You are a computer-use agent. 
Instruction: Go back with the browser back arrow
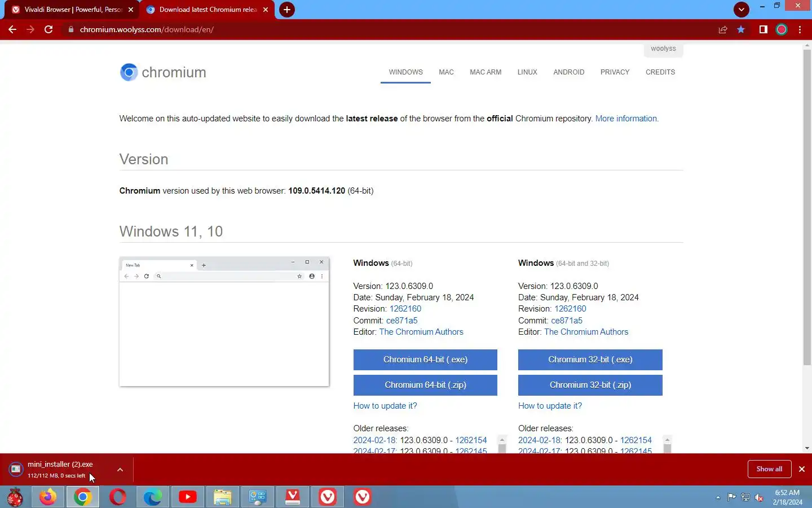click(12, 29)
